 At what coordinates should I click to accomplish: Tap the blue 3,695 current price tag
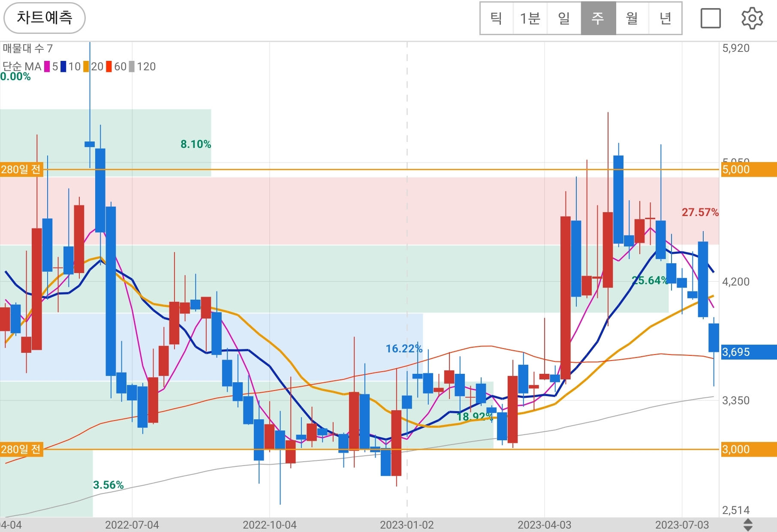click(749, 352)
